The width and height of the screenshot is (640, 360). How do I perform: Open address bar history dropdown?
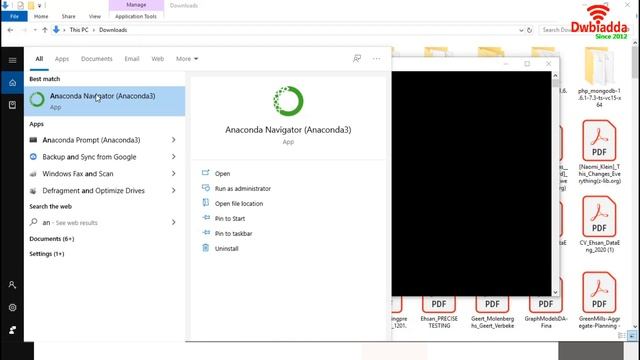(521, 30)
